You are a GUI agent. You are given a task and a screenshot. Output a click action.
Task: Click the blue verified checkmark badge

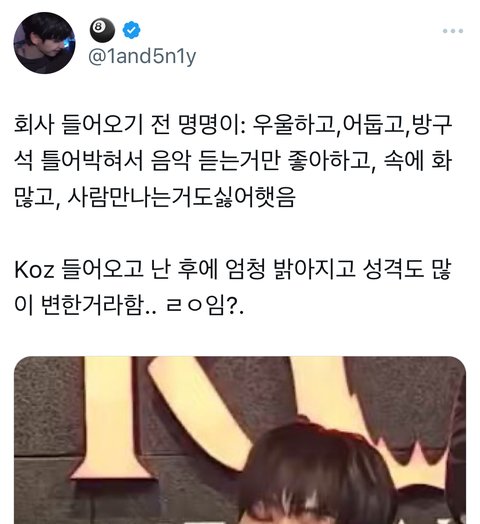coord(131,30)
